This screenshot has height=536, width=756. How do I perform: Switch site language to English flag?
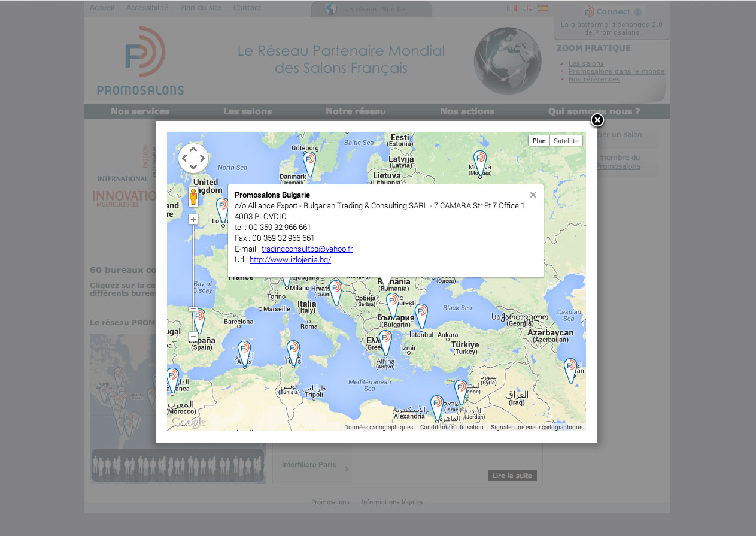point(527,8)
